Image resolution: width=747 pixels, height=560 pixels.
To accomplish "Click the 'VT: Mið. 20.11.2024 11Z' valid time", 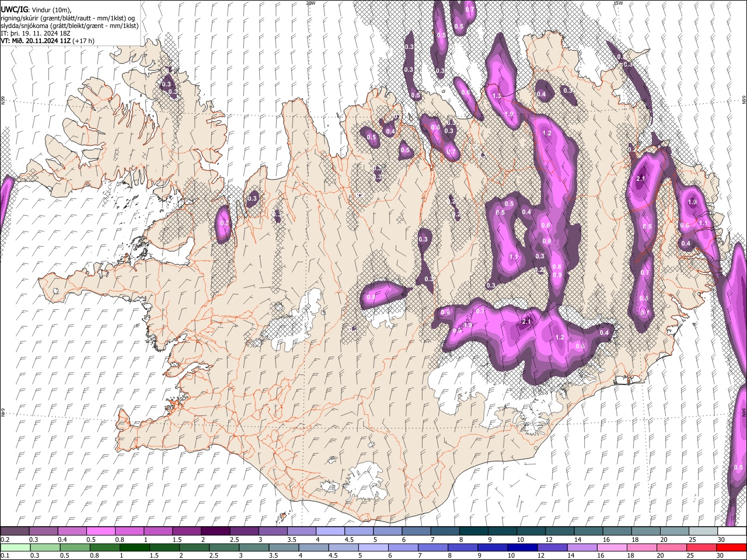I will click(37, 41).
